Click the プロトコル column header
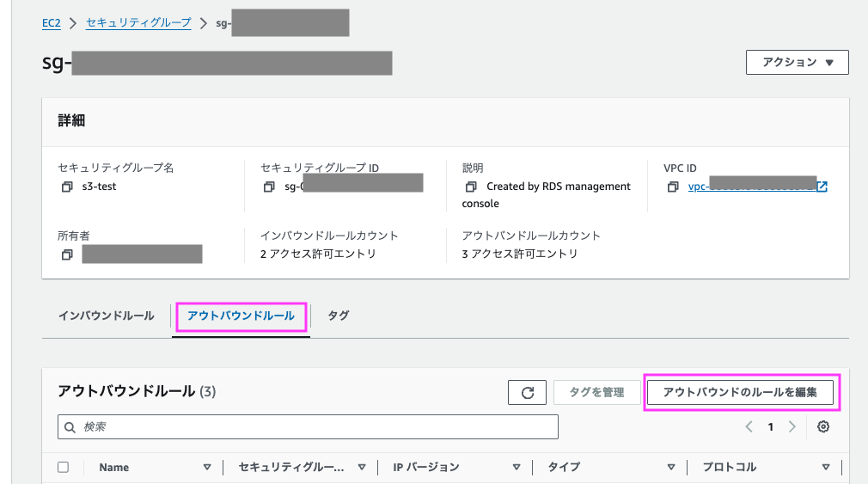 click(x=730, y=468)
